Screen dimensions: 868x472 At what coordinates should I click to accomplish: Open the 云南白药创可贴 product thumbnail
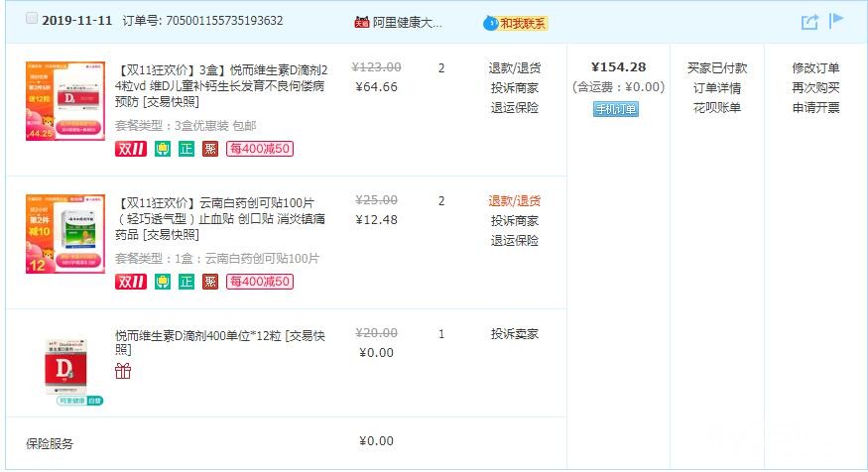tap(65, 234)
